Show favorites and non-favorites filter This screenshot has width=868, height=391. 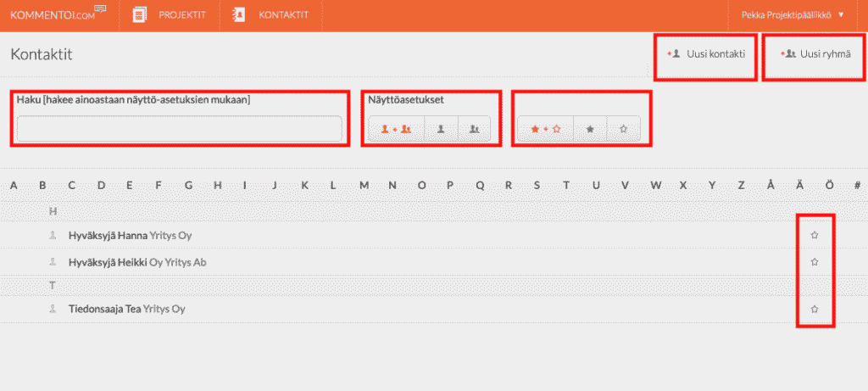(x=546, y=129)
